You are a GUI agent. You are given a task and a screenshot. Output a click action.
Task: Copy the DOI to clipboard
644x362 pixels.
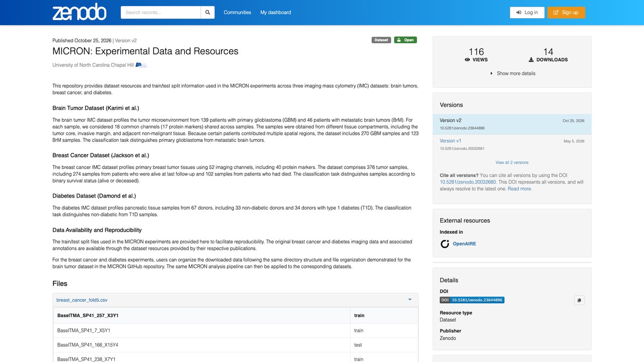click(x=579, y=300)
